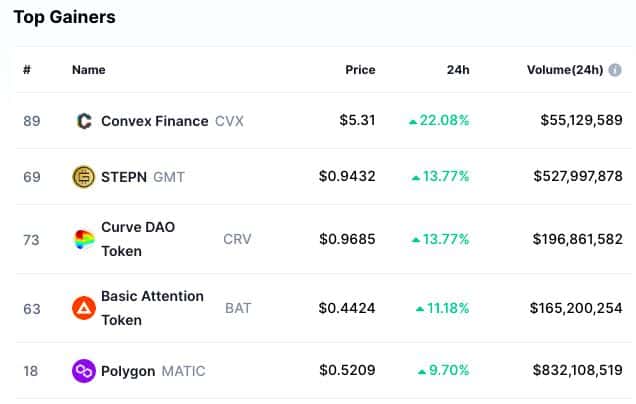Click the info icon beside Volume(24h)

[x=615, y=70]
